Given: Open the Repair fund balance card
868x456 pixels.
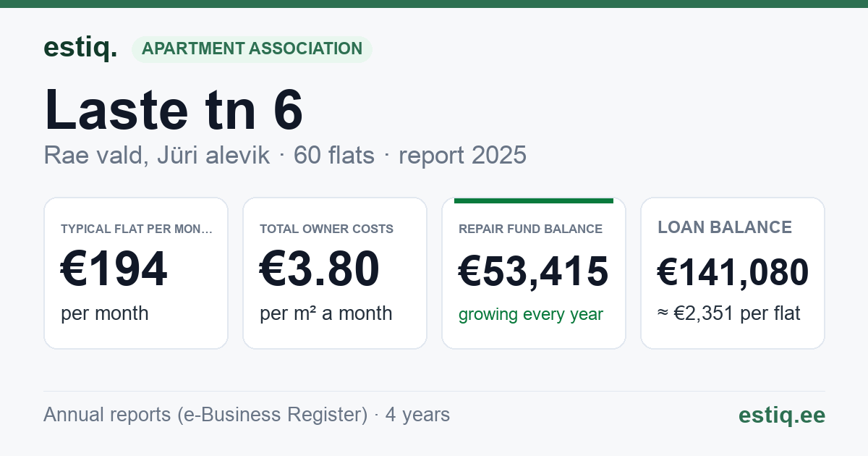Looking at the screenshot, I should click(534, 273).
